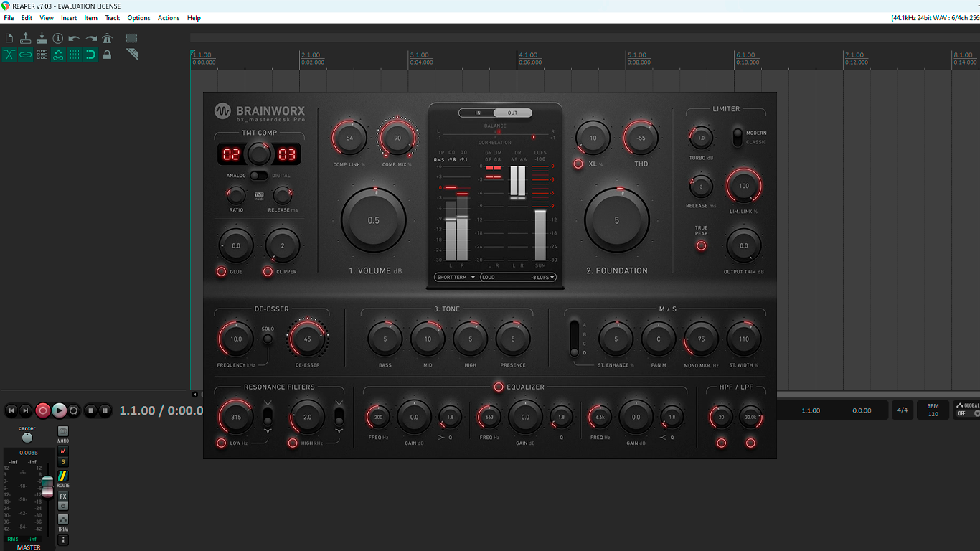This screenshot has width=980, height=551.
Task: Click the dotted selection rectangle toolbar icon
Action: pos(132,38)
